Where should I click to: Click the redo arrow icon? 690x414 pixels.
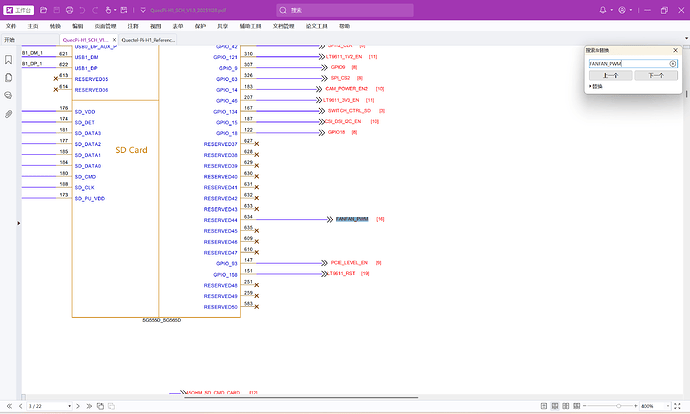click(x=95, y=10)
